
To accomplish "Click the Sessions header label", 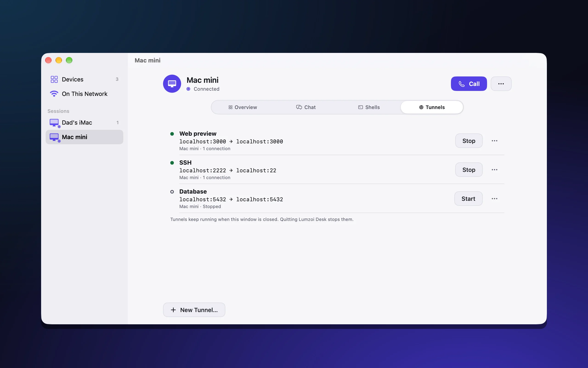I will 58,111.
